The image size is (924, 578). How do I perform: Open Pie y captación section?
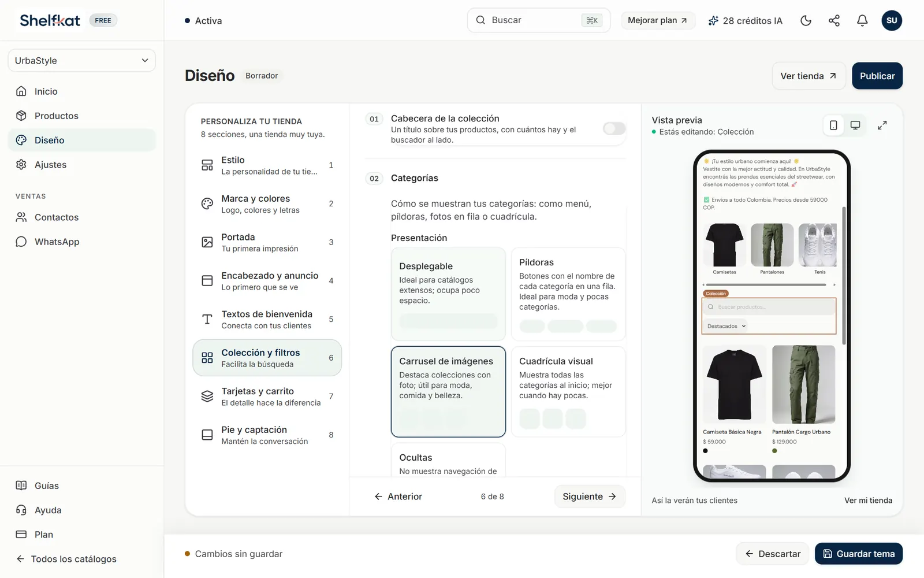click(x=267, y=435)
